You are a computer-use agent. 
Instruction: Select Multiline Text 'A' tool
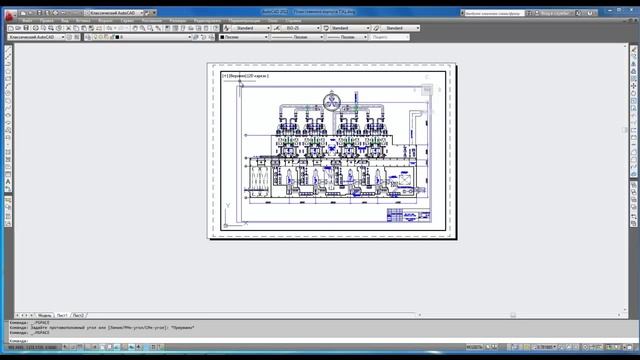[8, 182]
